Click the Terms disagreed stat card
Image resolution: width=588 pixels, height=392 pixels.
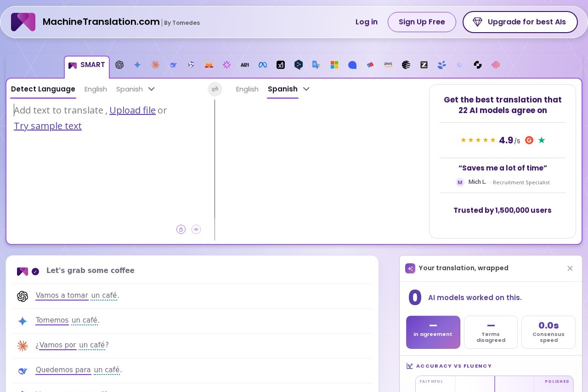click(x=491, y=332)
